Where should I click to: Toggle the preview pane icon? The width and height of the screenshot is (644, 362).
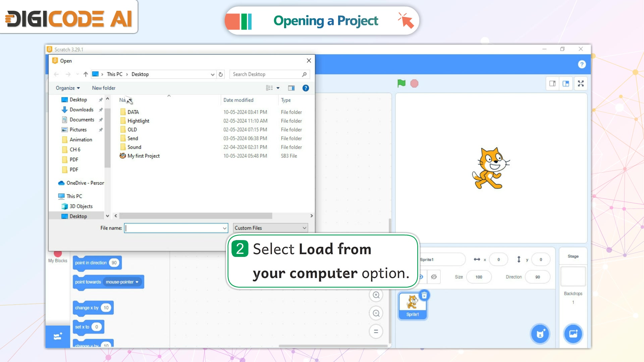coord(291,88)
